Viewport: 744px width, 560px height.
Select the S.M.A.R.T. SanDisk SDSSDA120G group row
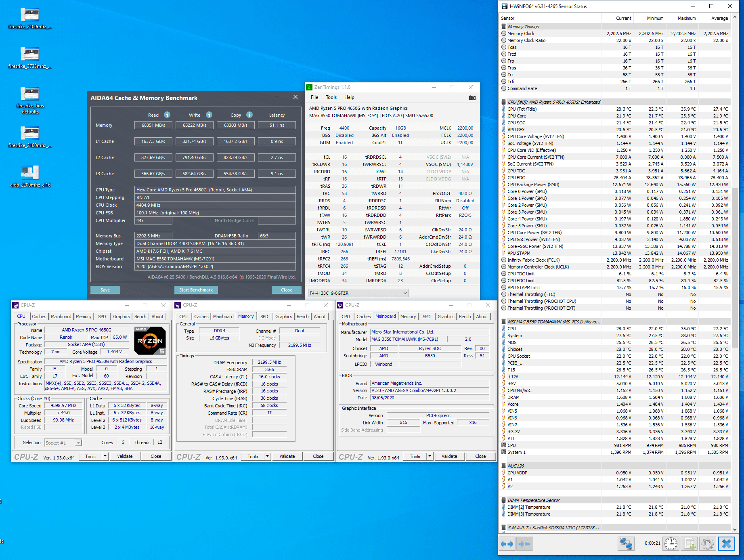[x=615, y=528]
